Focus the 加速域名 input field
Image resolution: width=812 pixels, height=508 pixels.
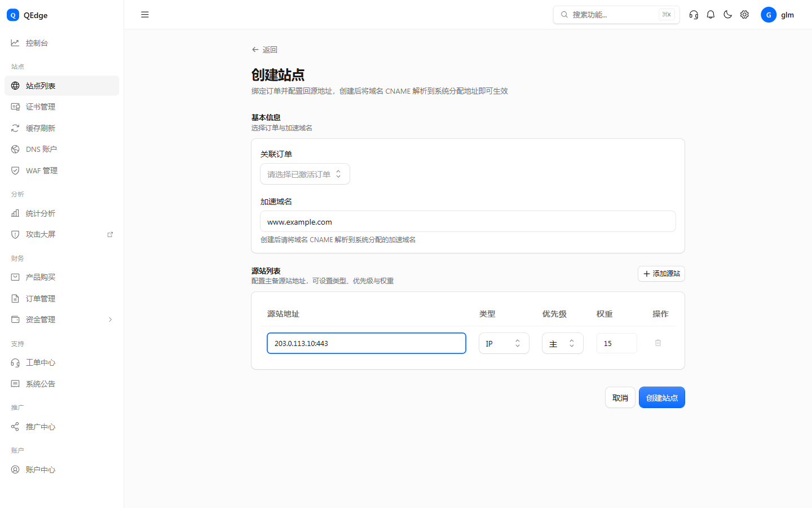(468, 221)
